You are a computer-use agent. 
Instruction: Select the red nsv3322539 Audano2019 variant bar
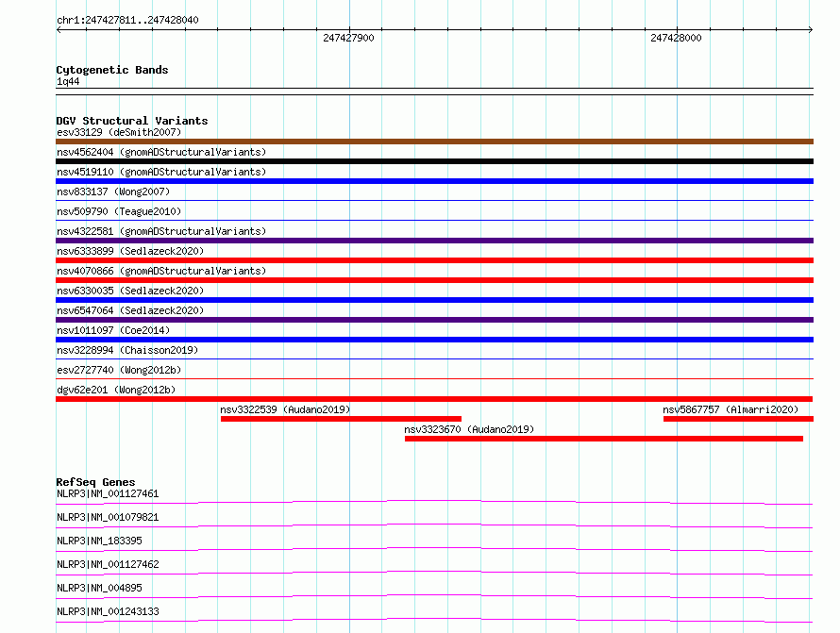pos(341,419)
